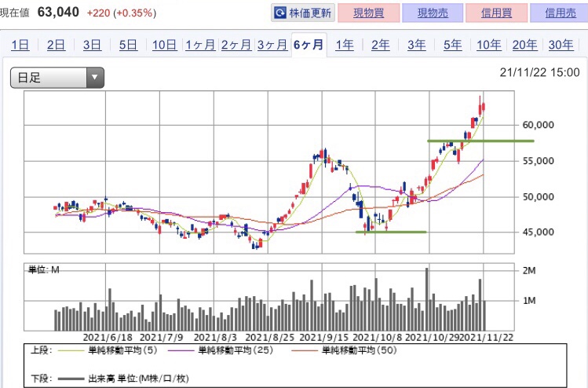Open the 日足 chart interval dropdown
Screen dimensions: 588x388
57,77
